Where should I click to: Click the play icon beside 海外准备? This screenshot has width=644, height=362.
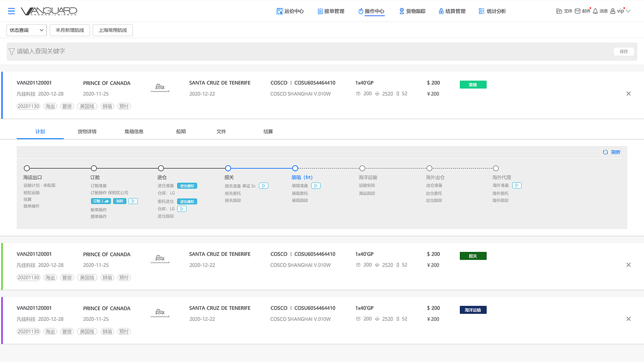click(517, 186)
